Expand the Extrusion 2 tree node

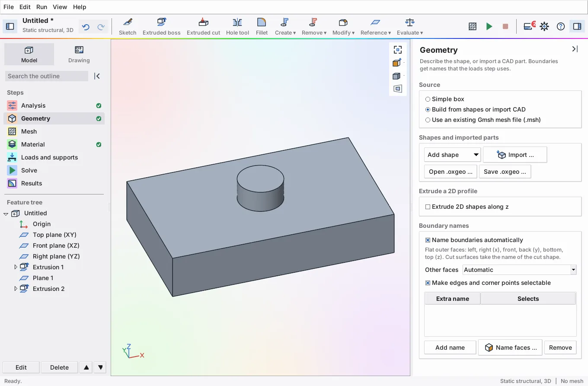[x=16, y=289]
